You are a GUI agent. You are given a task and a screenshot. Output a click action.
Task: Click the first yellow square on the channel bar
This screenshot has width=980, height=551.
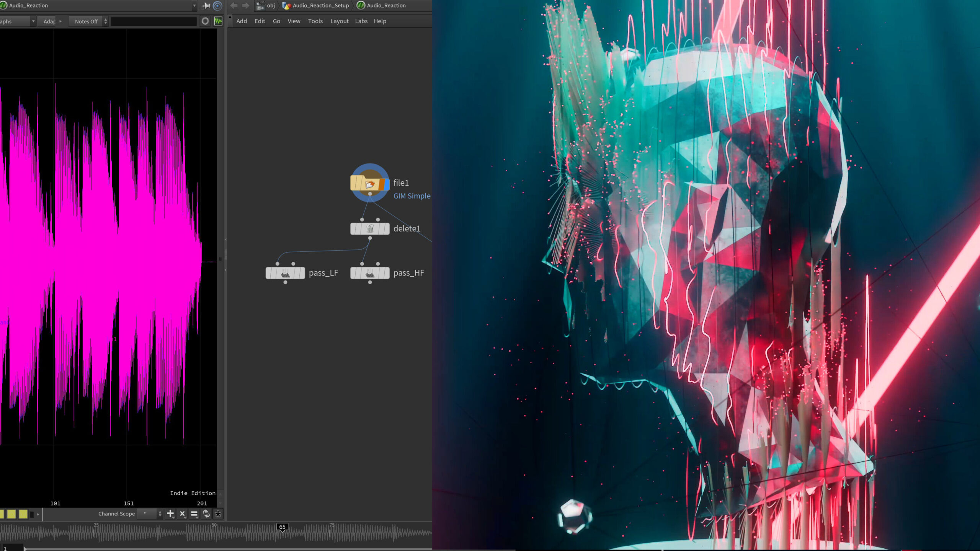tap(11, 514)
